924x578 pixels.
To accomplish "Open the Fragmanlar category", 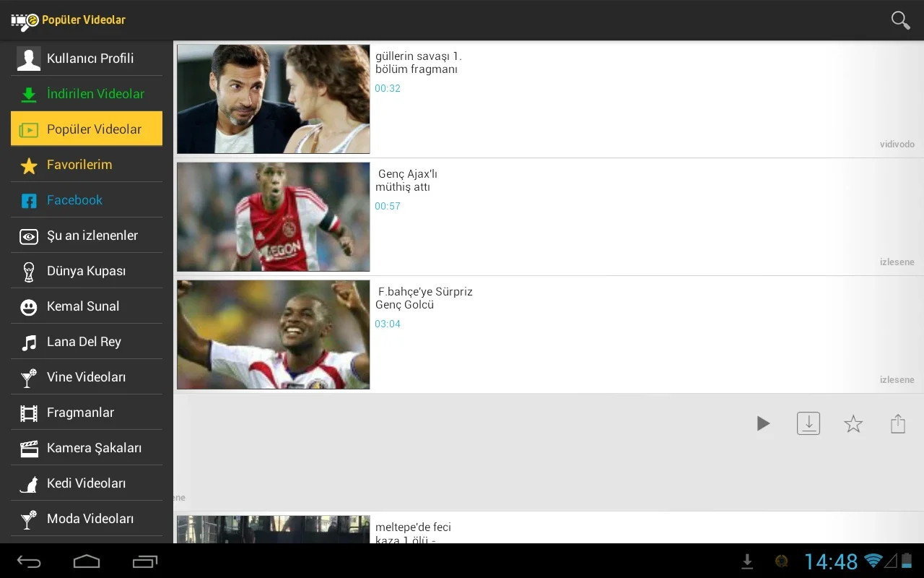I will pyautogui.click(x=87, y=413).
